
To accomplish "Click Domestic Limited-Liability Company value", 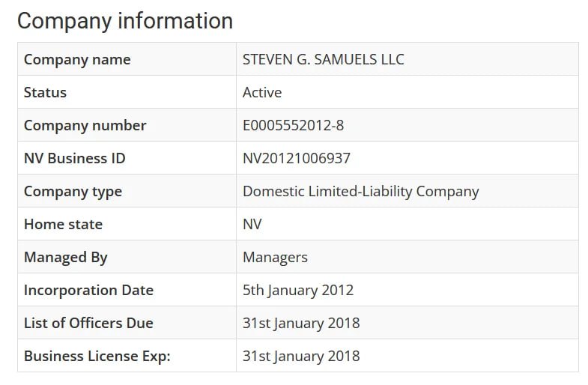I will [x=360, y=191].
